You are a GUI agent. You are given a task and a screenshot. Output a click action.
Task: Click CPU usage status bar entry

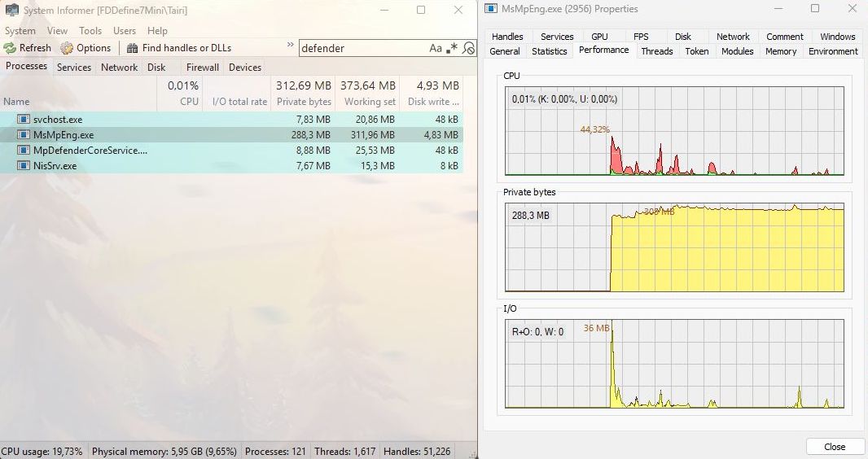pyautogui.click(x=44, y=451)
